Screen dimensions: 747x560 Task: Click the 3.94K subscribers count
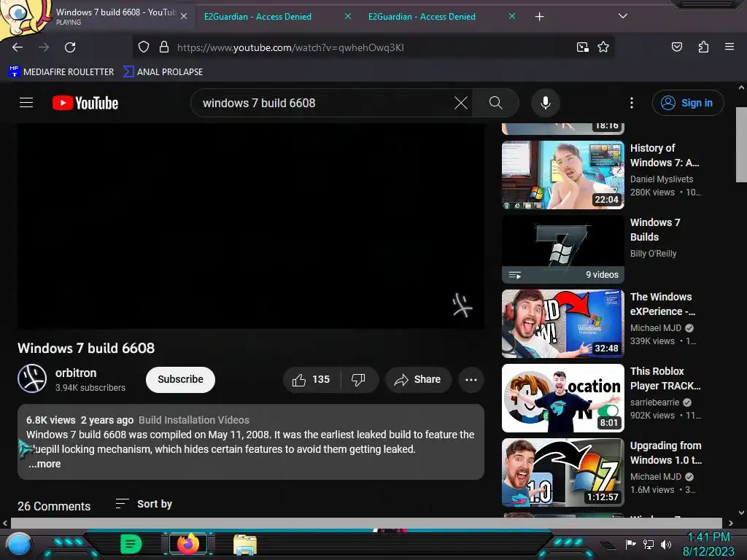pyautogui.click(x=90, y=388)
